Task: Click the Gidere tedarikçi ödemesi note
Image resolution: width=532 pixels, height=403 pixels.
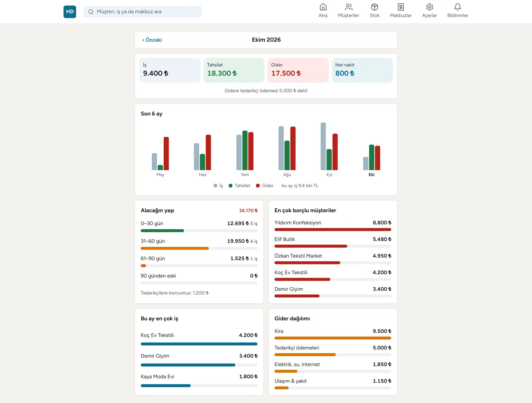Action: [x=266, y=91]
